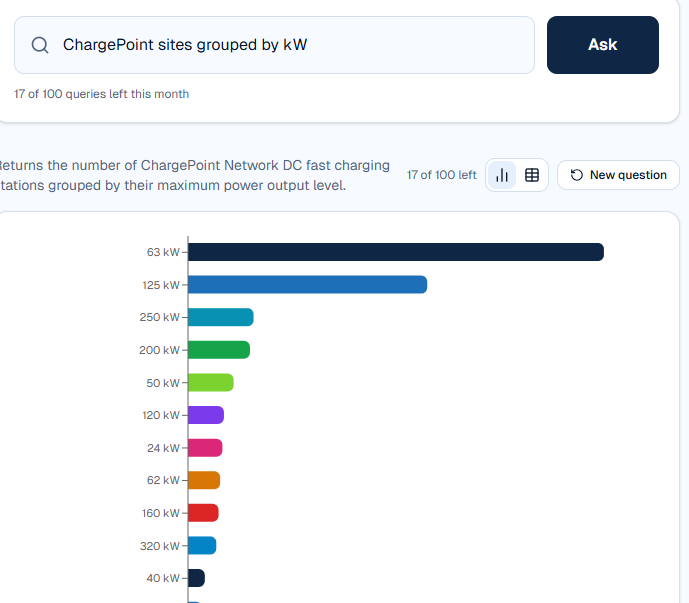
Task: Click the '120 kW' axis label
Action: click(161, 415)
